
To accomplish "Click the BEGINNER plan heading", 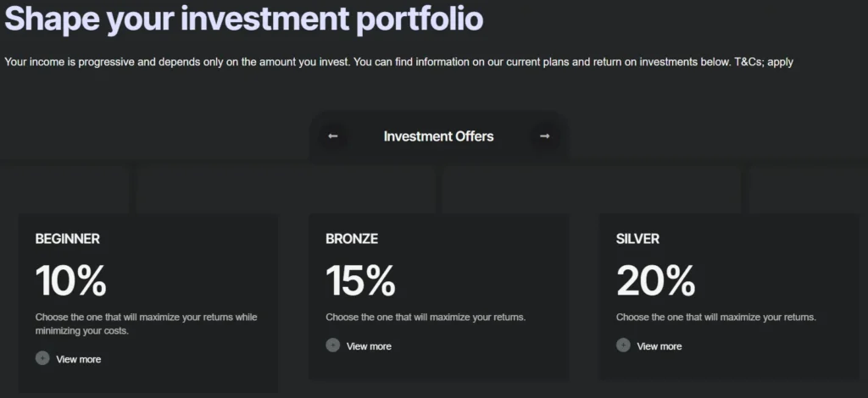I will point(68,239).
